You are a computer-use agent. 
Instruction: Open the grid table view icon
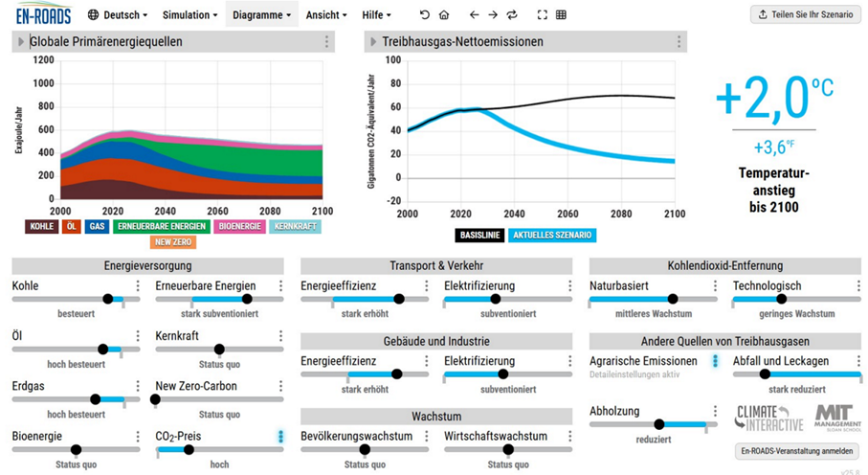[x=561, y=15]
